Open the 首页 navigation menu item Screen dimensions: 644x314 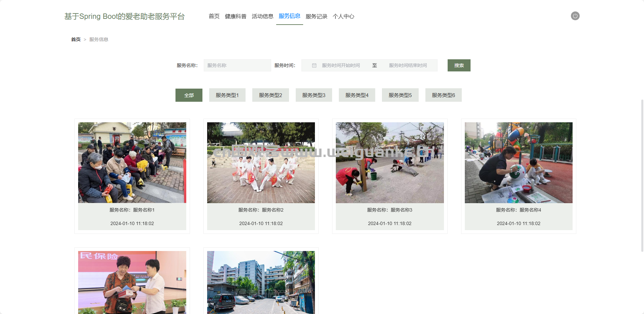(214, 17)
